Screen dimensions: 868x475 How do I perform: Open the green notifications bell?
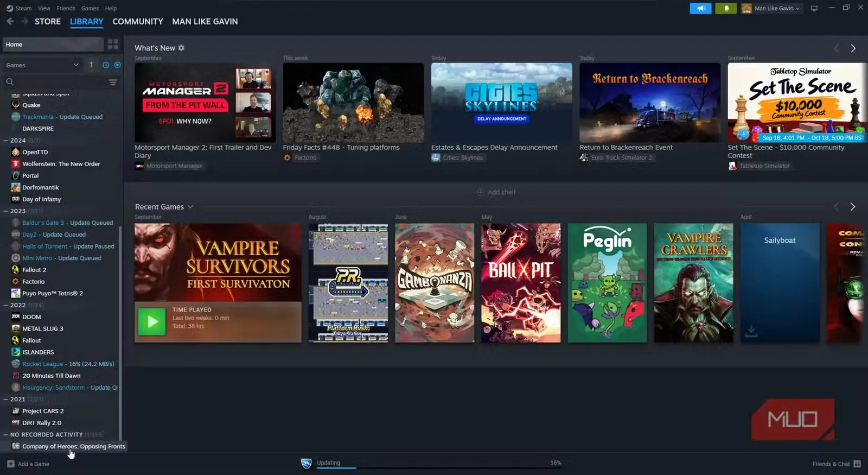[x=726, y=8]
